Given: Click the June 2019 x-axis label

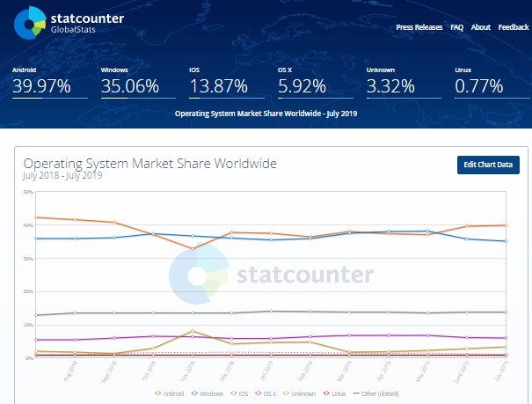Looking at the screenshot, I should 462,371.
